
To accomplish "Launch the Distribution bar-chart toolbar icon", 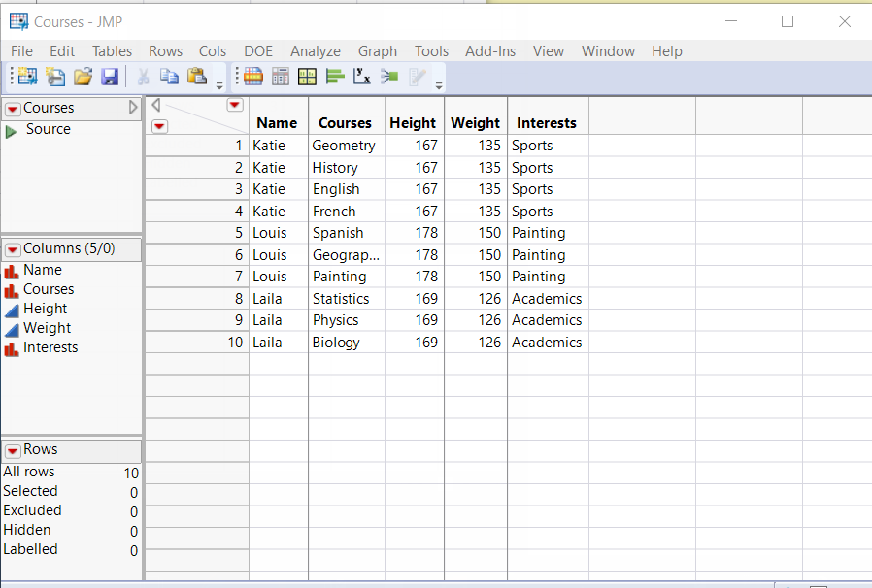I will pyautogui.click(x=335, y=77).
